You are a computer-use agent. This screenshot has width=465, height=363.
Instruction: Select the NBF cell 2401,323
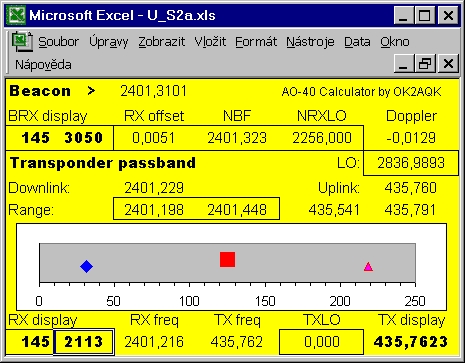[237, 138]
